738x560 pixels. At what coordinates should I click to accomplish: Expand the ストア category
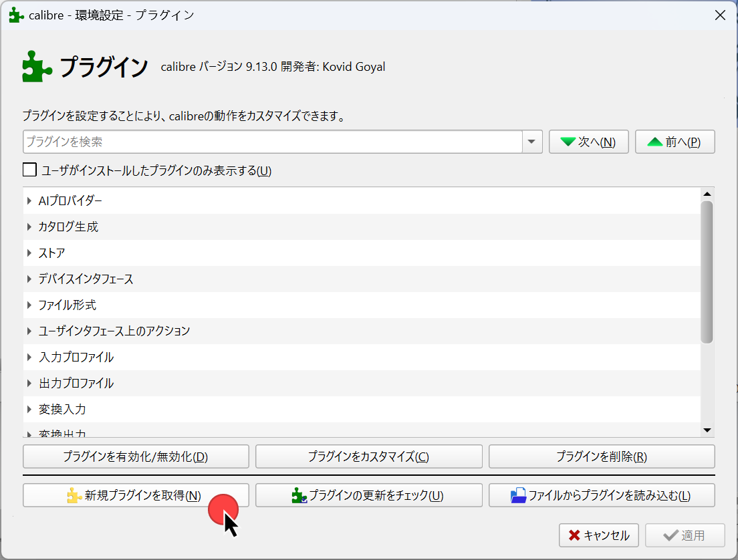29,253
